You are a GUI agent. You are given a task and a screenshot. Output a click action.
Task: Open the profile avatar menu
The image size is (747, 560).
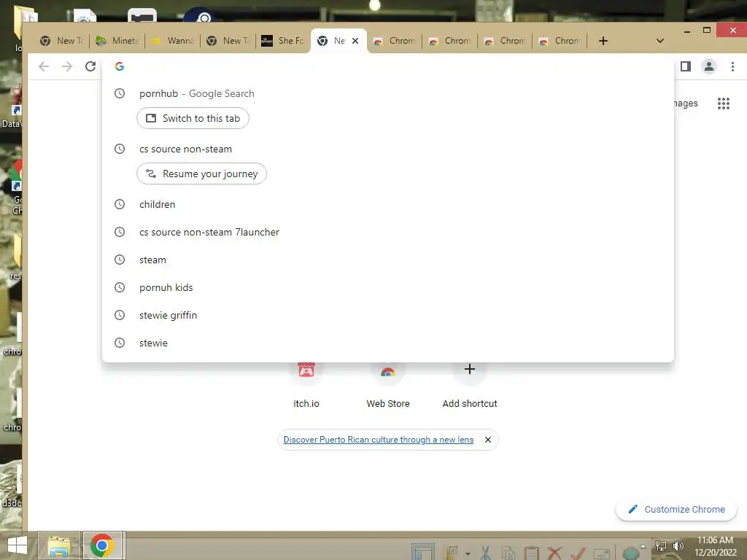pos(709,66)
